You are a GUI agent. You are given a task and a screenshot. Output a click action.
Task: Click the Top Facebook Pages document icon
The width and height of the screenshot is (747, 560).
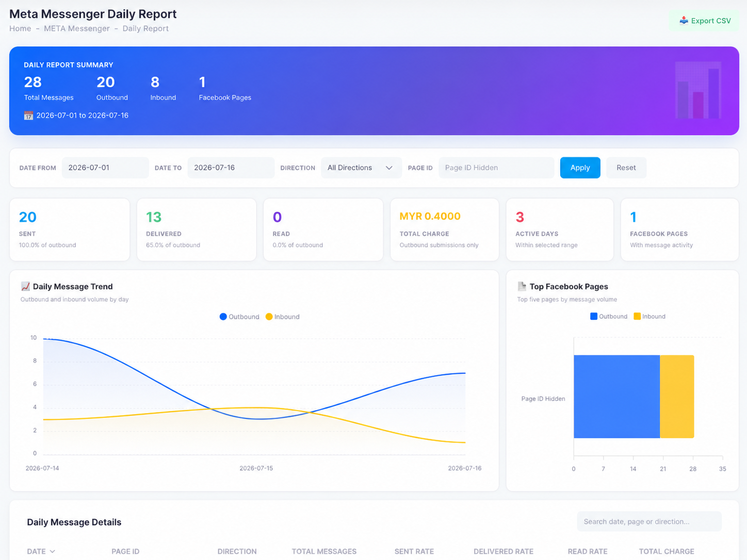click(522, 286)
